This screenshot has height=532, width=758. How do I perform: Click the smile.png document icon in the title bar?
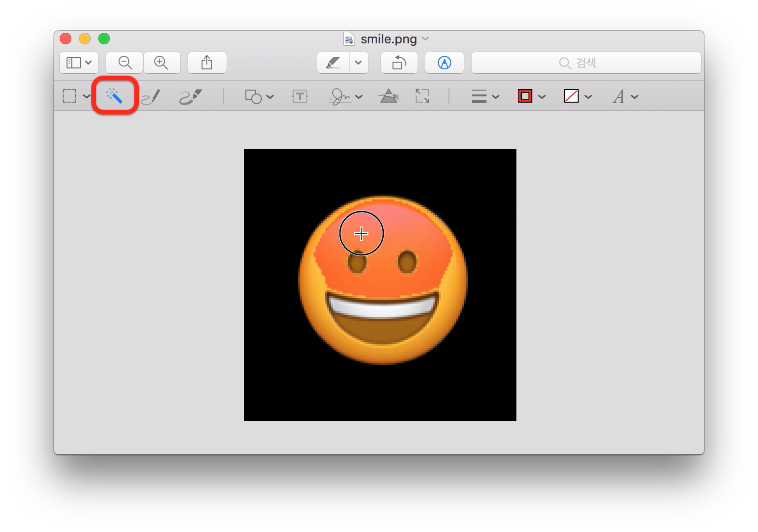click(349, 39)
